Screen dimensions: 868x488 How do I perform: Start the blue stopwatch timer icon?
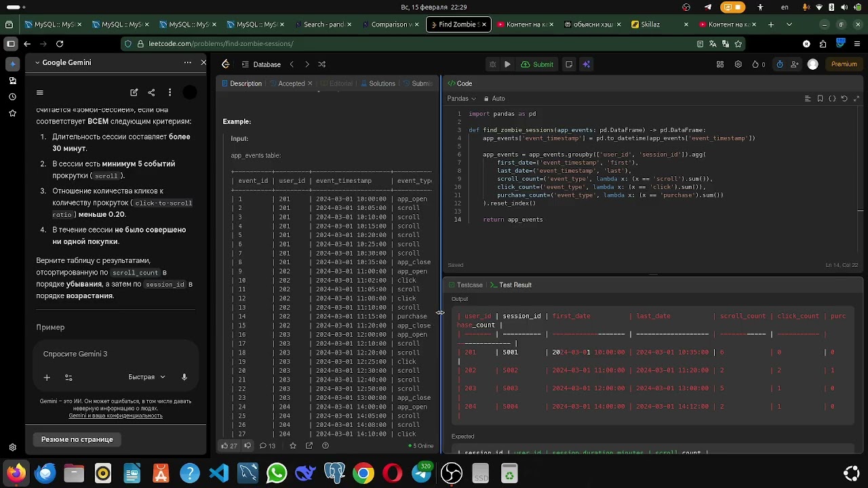tap(780, 64)
